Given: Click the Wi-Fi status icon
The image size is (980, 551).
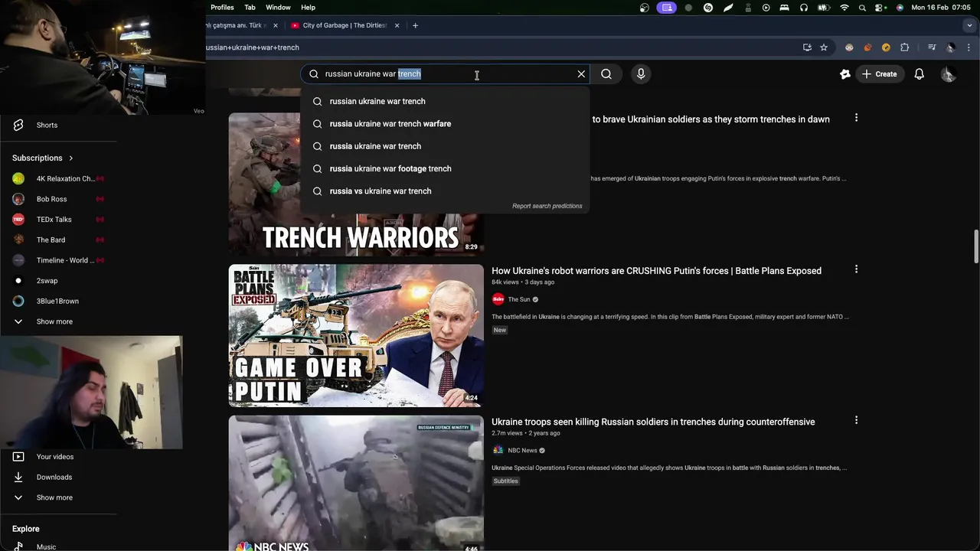Looking at the screenshot, I should tap(844, 8).
